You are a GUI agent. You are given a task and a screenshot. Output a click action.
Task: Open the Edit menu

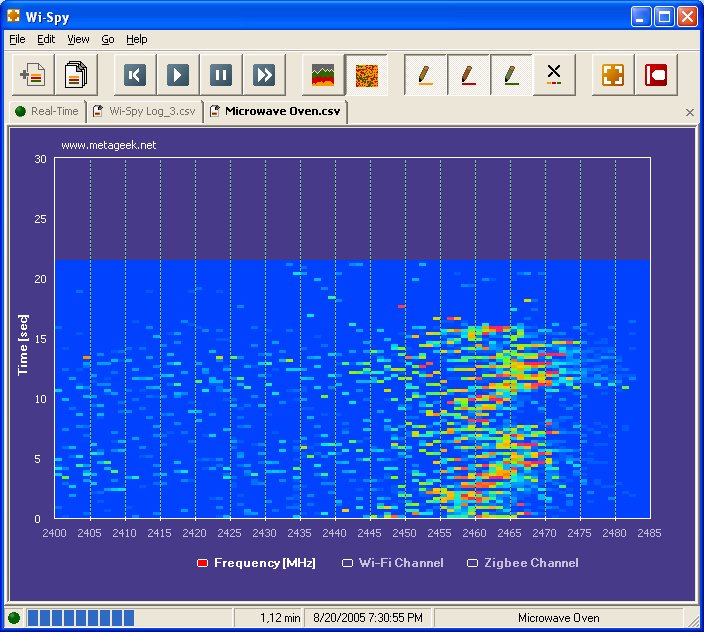(46, 40)
